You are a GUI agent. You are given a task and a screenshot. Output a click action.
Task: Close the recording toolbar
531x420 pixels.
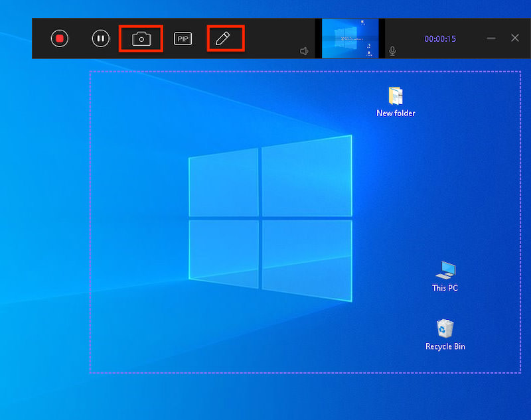pos(515,38)
